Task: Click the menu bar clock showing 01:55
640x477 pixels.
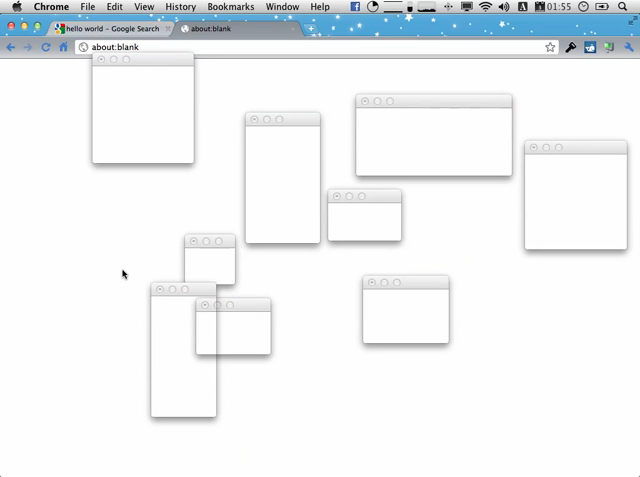Action: coord(560,7)
